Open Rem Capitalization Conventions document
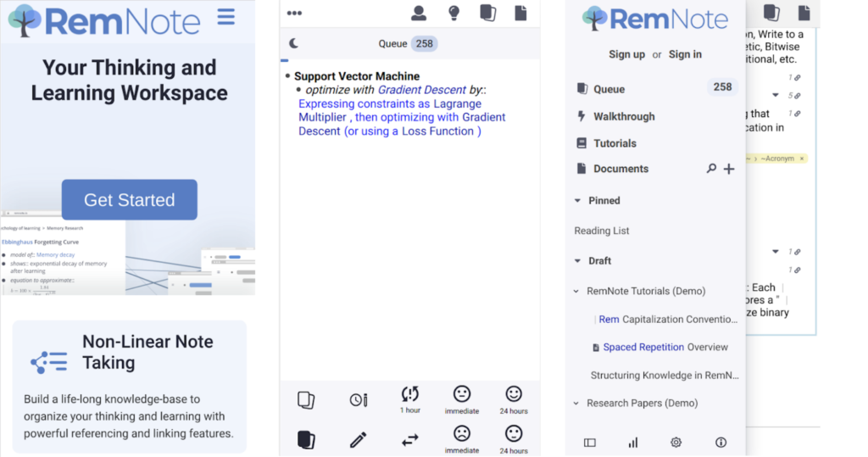This screenshot has height=457, width=868. pos(668,319)
